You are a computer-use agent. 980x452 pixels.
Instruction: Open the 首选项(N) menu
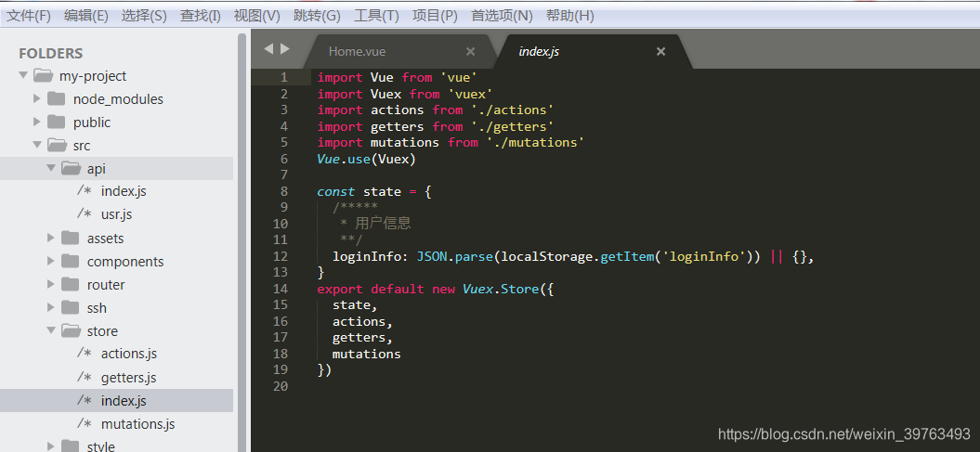502,16
